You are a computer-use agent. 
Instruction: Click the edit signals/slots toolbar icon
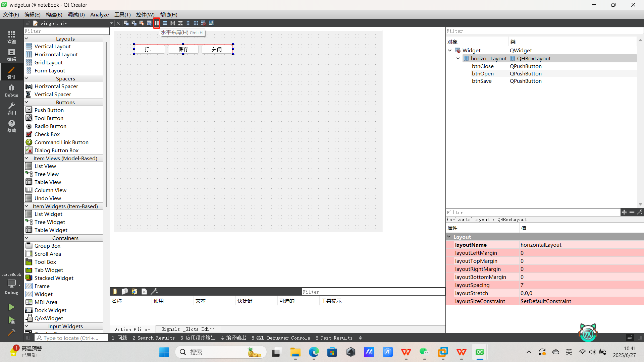(x=134, y=23)
